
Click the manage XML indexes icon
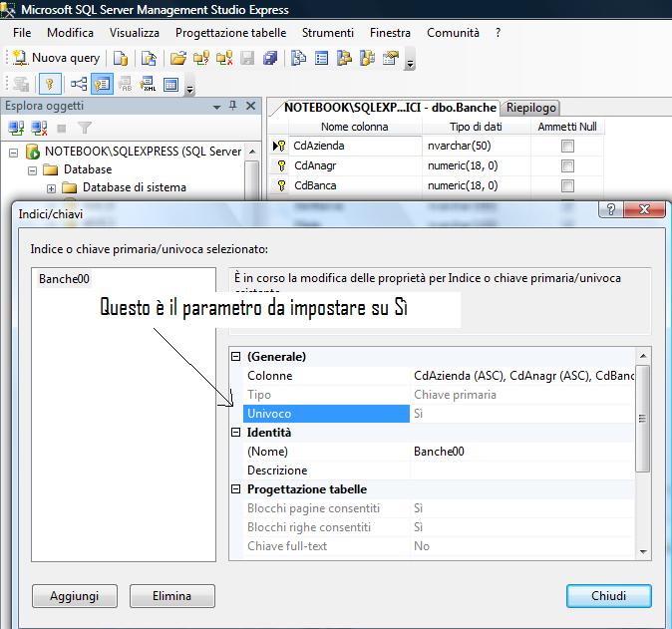click(x=149, y=84)
